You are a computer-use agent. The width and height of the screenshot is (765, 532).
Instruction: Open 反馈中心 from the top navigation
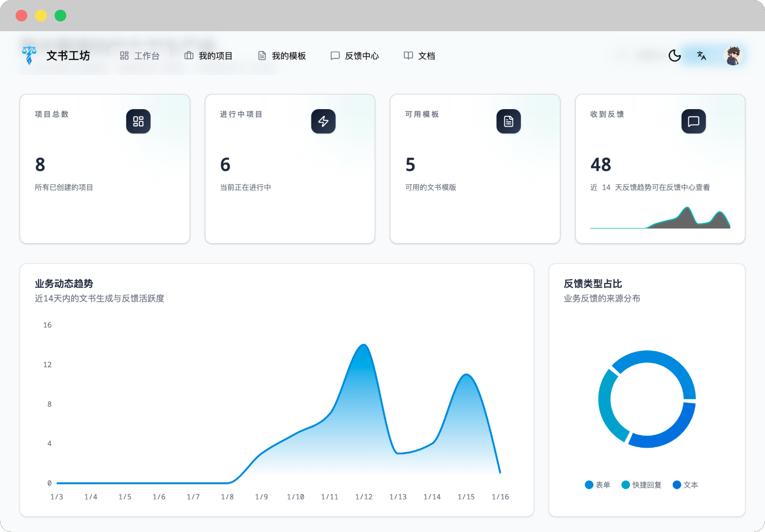[355, 56]
